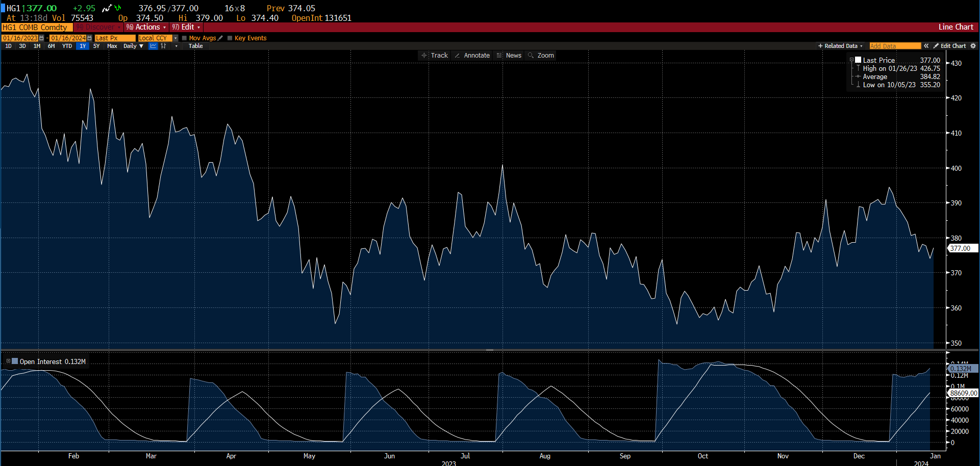Open the start date calendar picker

click(x=42, y=38)
